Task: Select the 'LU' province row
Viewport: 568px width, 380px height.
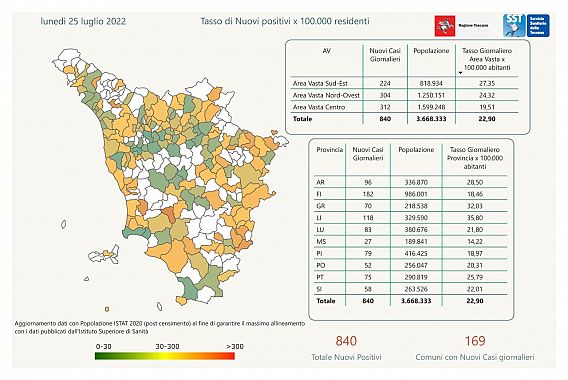Action: (x=411, y=230)
